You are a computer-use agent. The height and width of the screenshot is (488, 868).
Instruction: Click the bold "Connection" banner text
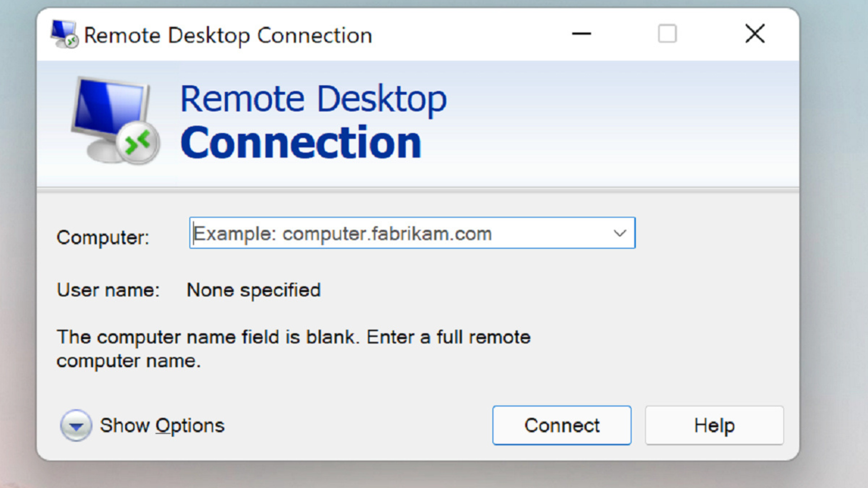301,143
